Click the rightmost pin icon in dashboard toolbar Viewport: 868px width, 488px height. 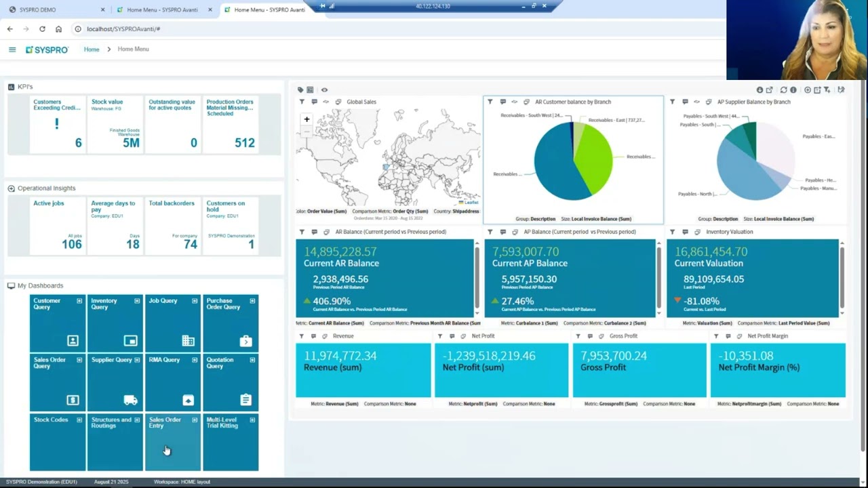841,89
